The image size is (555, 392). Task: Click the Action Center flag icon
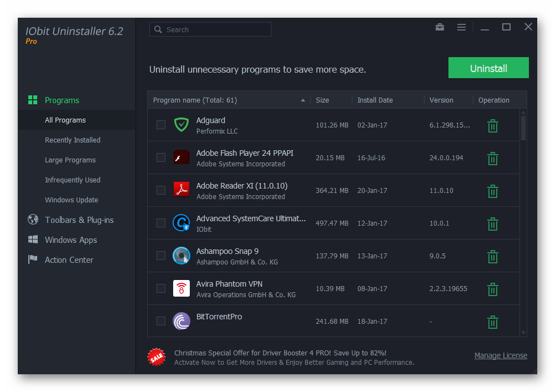point(33,259)
